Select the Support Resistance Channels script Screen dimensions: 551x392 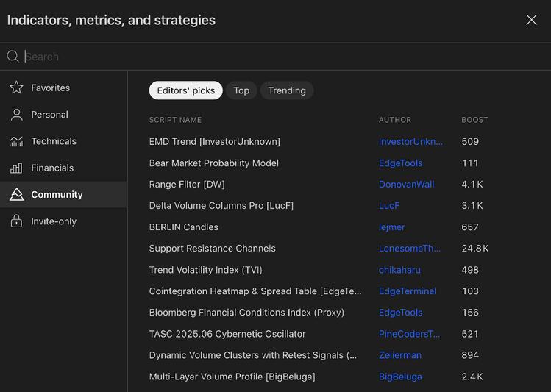pyautogui.click(x=212, y=249)
